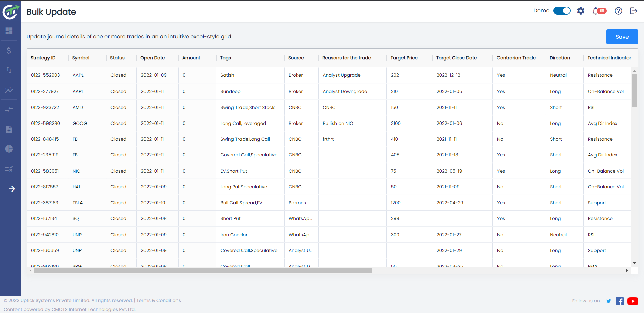Sort by Target Price column header
The height and width of the screenshot is (313, 644).
tap(404, 58)
